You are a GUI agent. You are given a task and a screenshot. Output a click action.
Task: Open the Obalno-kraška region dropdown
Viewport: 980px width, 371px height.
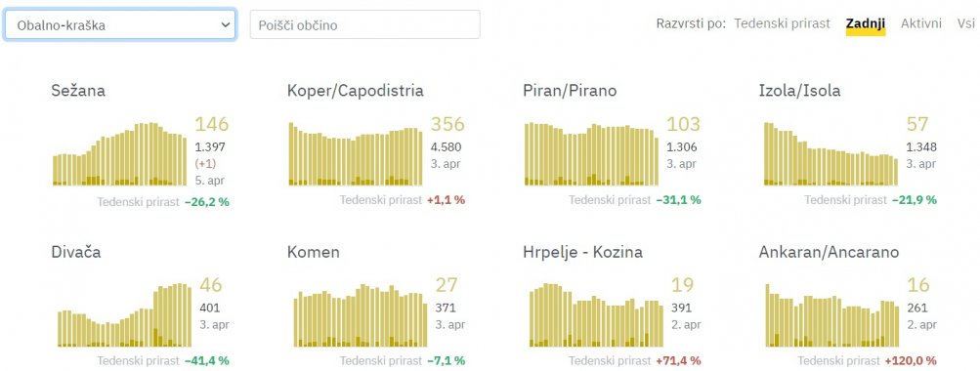tap(119, 25)
